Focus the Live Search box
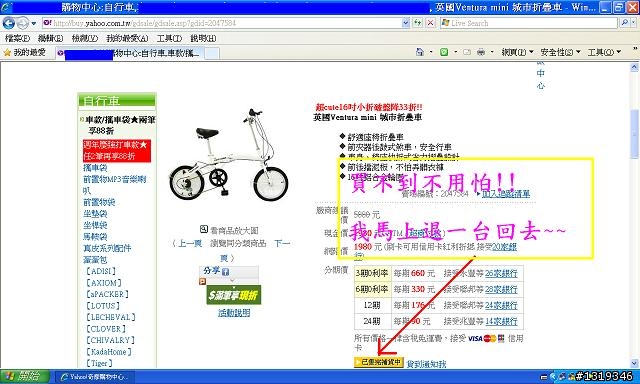This screenshot has width=640, height=384. coord(529,23)
